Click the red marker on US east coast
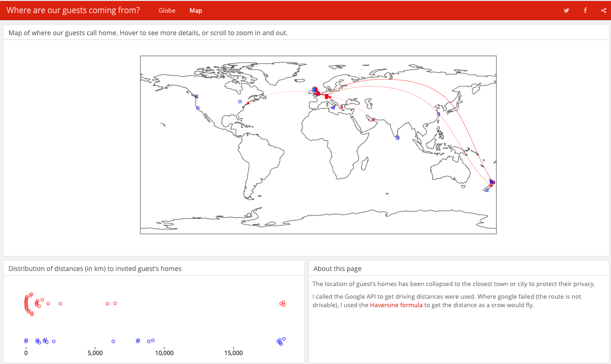Viewport: 611px width, 364px height. (248, 103)
